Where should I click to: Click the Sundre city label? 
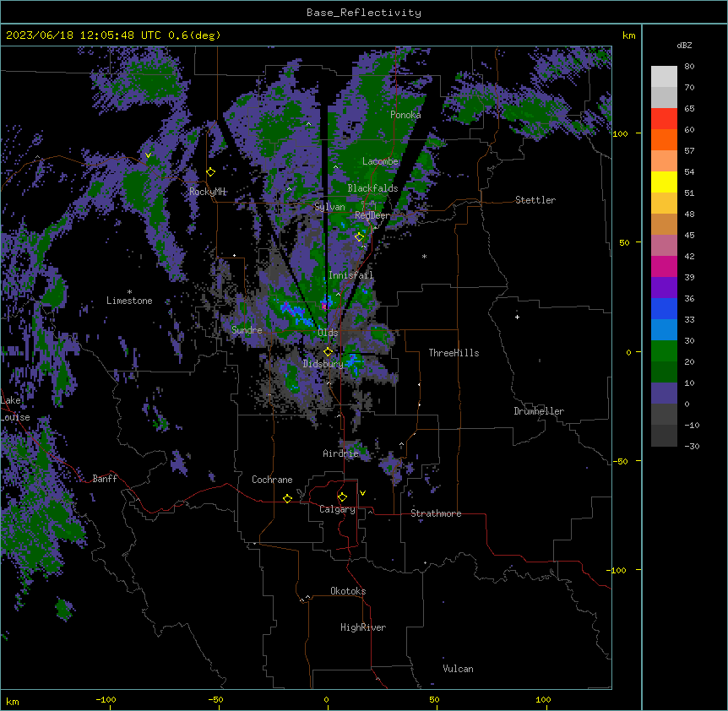pyautogui.click(x=247, y=330)
